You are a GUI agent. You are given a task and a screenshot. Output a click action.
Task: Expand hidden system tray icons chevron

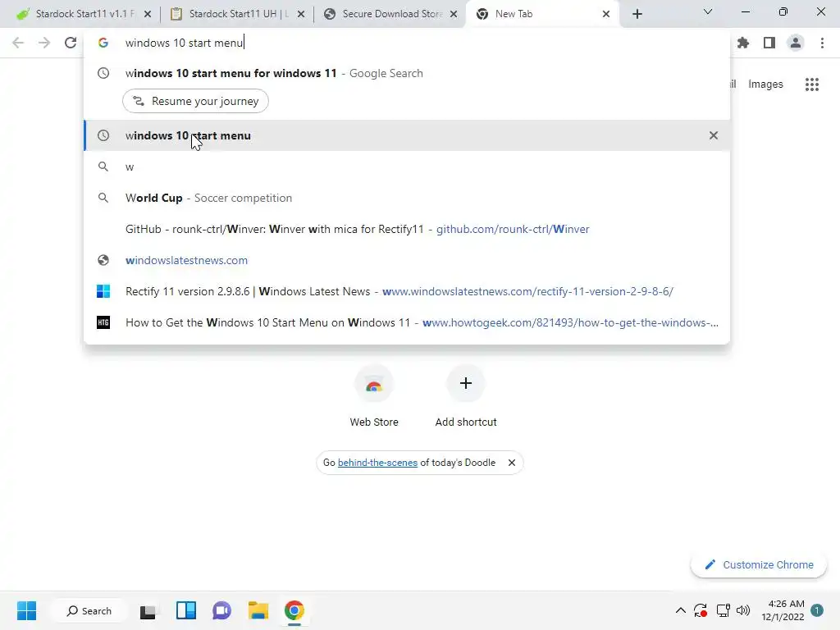pos(680,610)
